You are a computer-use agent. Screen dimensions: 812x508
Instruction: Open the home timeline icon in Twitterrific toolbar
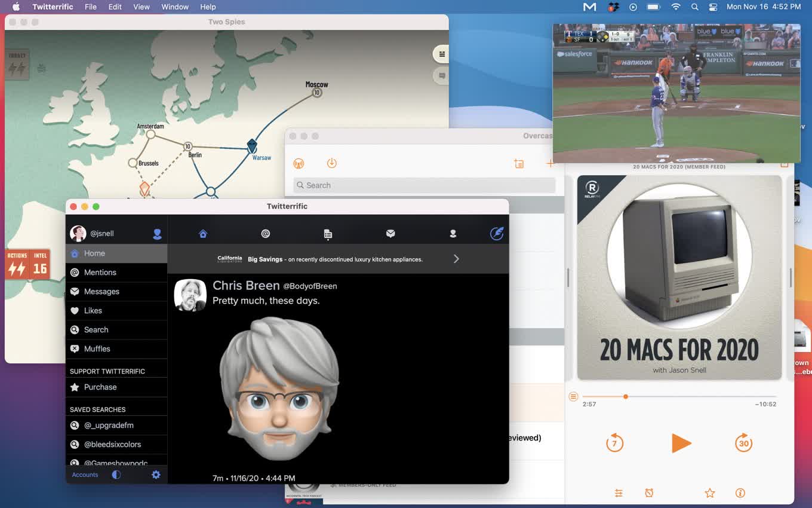203,234
